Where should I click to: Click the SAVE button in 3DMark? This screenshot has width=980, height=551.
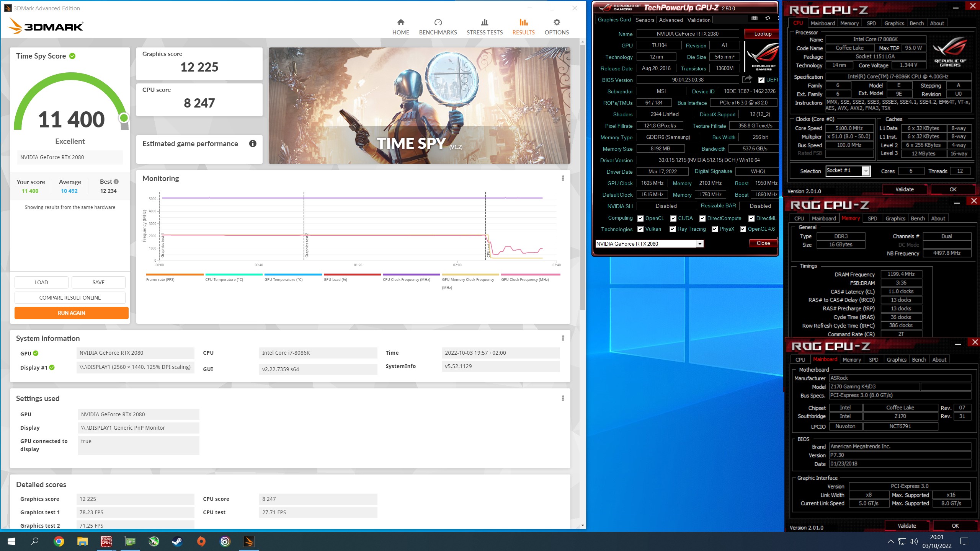point(98,282)
